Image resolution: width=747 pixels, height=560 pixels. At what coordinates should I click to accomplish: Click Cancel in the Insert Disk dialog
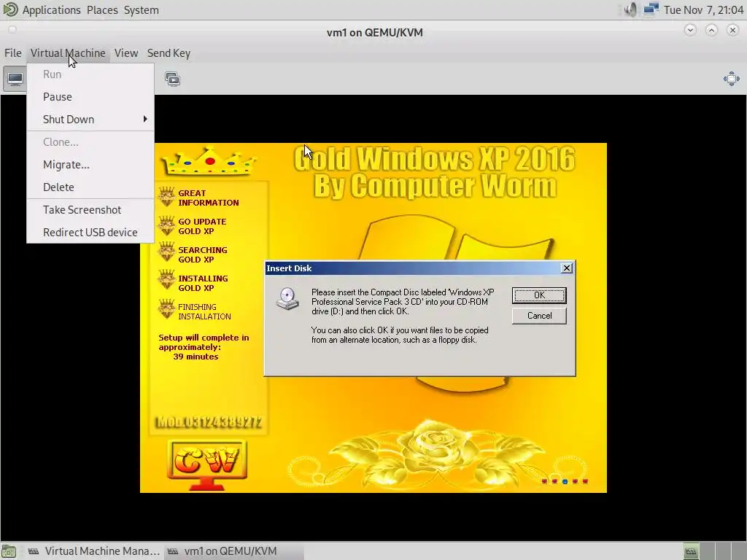pyautogui.click(x=539, y=316)
